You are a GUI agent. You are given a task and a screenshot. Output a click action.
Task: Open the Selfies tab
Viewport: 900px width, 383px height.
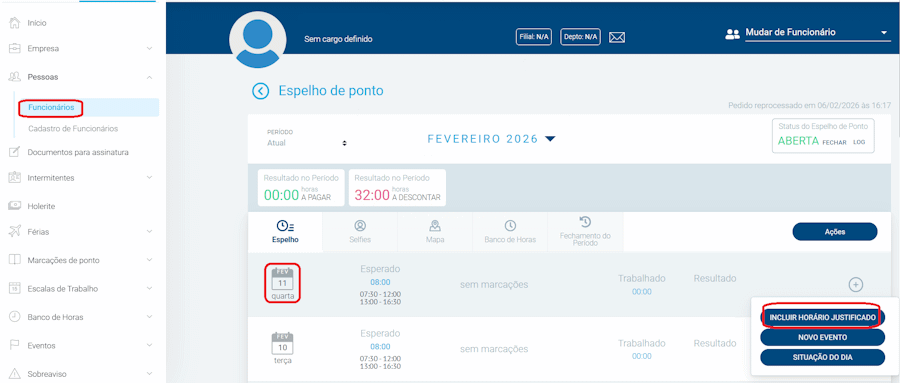click(x=360, y=231)
